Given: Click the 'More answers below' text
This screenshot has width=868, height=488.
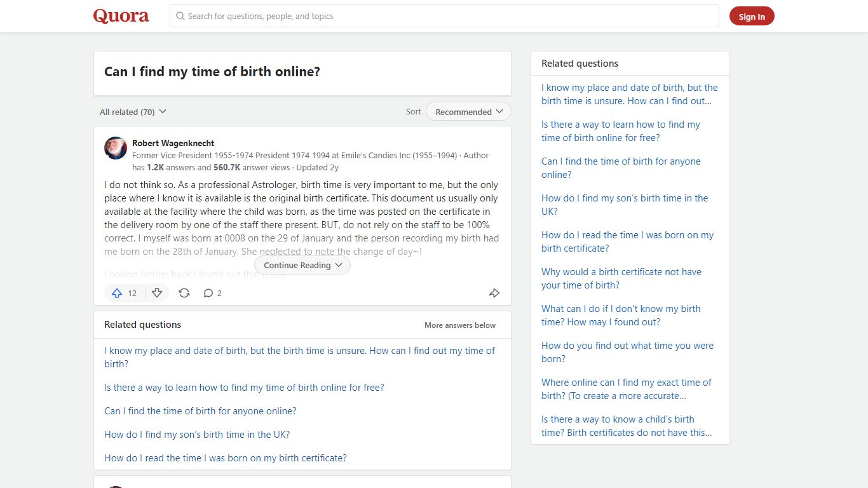Looking at the screenshot, I should (460, 325).
